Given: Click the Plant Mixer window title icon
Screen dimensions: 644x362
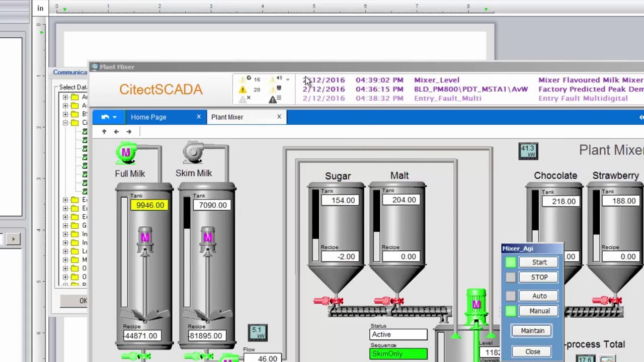Looking at the screenshot, I should (x=95, y=67).
